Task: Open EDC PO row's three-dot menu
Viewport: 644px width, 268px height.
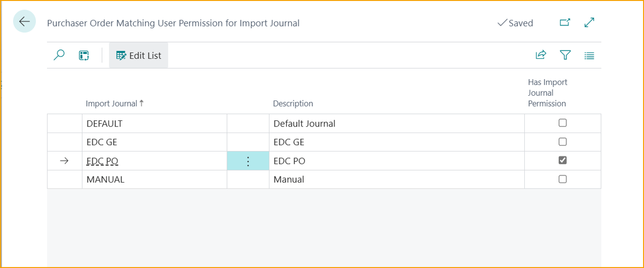Action: (x=248, y=161)
